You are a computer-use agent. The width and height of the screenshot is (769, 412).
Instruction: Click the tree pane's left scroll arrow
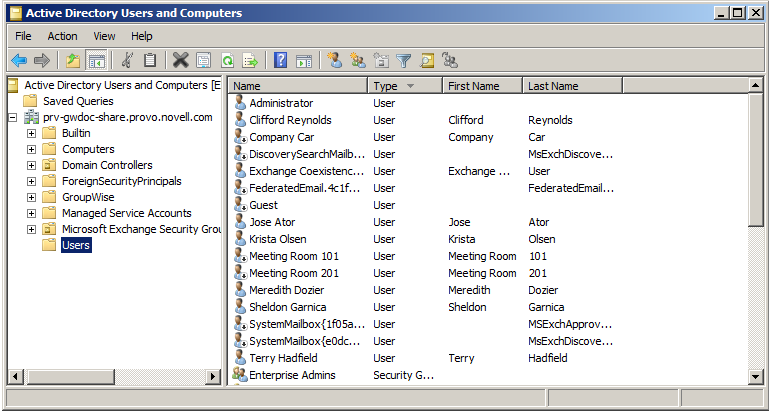[15, 377]
